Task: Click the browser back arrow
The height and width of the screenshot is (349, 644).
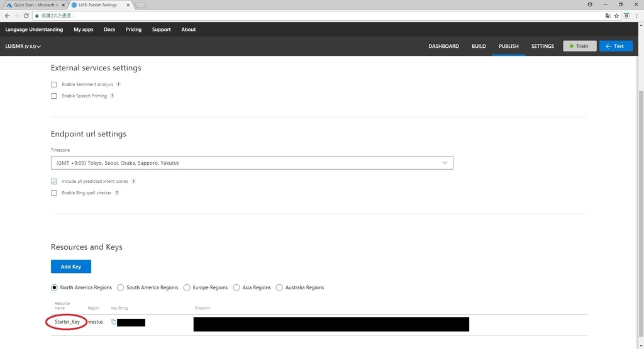Action: coord(8,16)
